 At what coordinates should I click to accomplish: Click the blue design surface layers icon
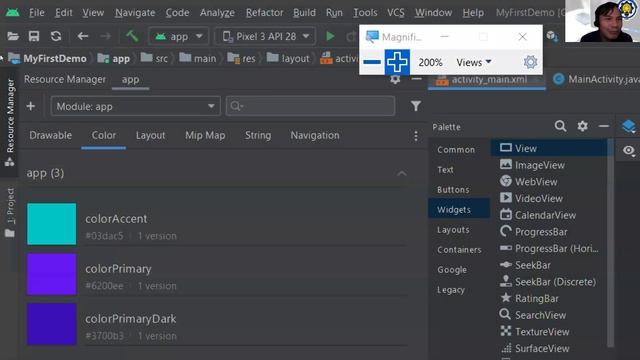click(x=629, y=127)
